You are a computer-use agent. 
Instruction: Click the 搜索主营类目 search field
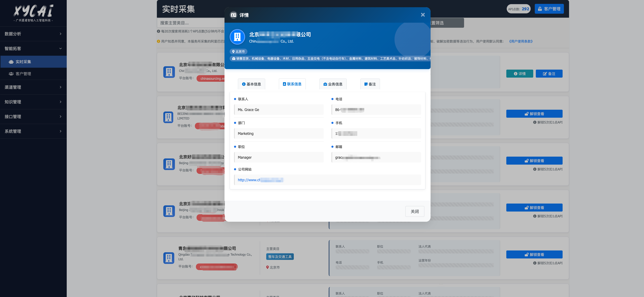(x=190, y=23)
